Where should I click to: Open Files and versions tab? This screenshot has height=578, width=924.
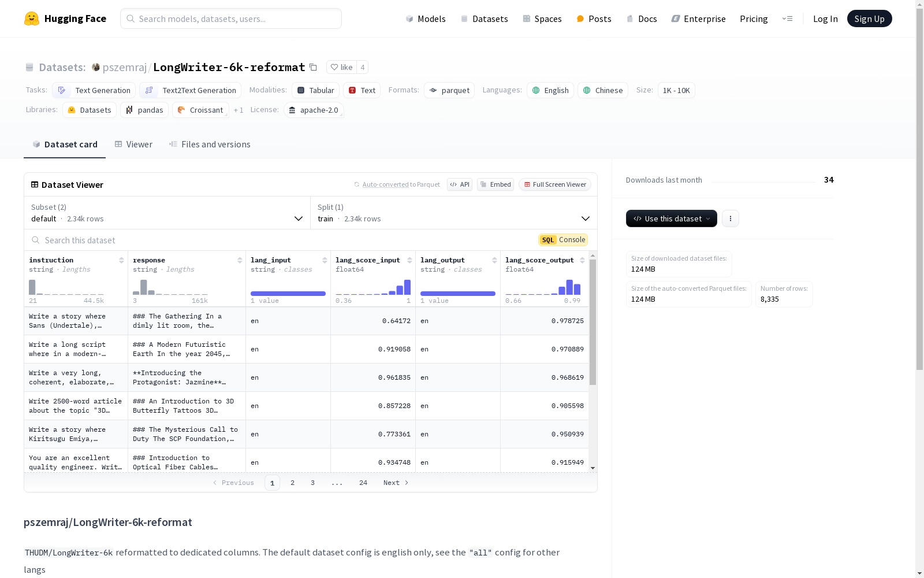click(210, 144)
